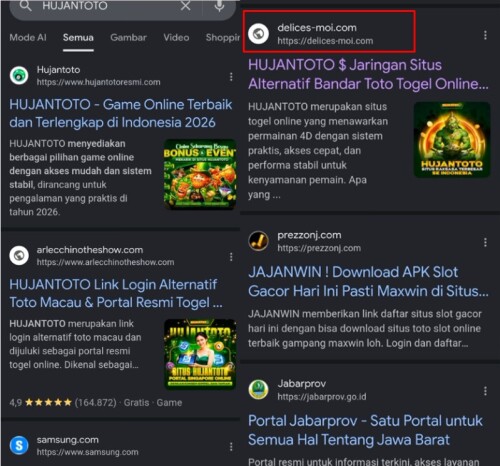
Task: Tap the search magnifier icon
Action: coord(25,5)
